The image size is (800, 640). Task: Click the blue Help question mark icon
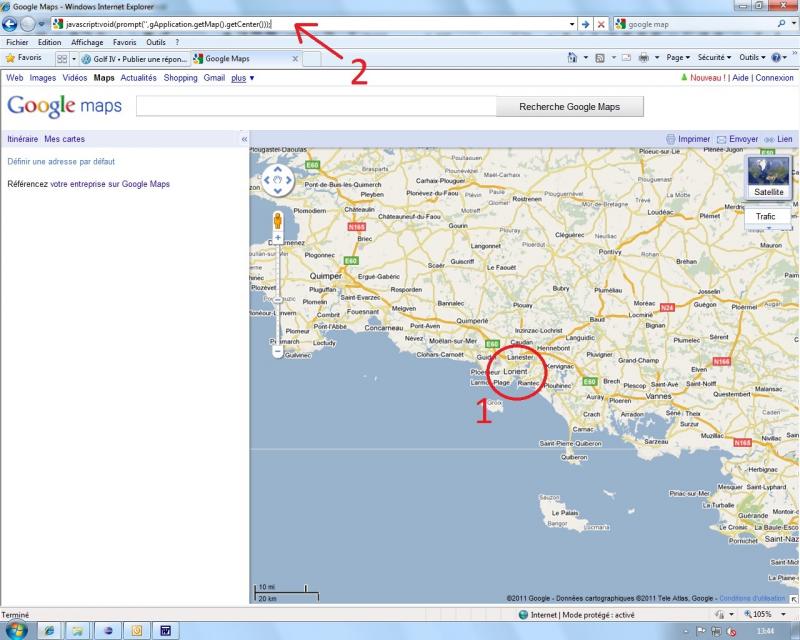[776, 58]
